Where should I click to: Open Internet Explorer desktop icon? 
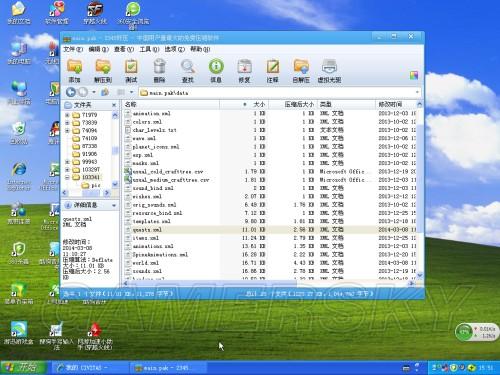19,177
